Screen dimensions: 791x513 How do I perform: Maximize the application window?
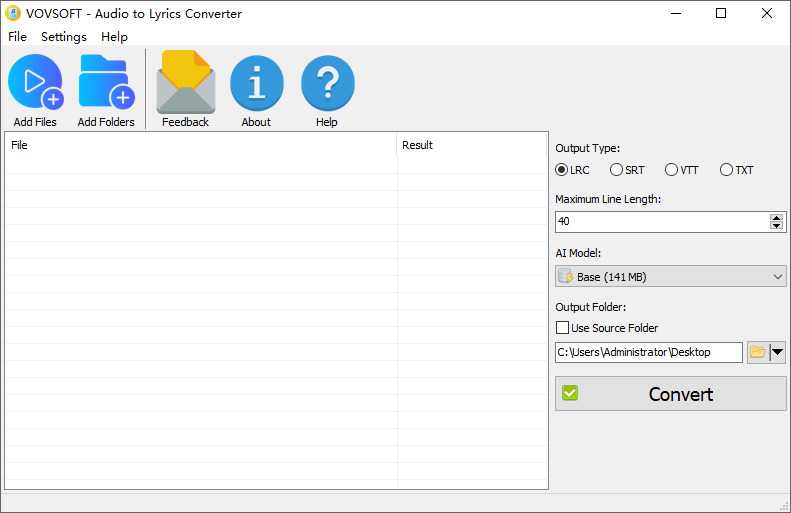click(x=721, y=13)
